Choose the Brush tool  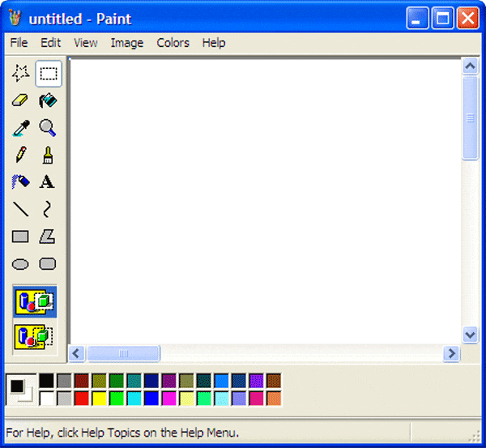(48, 155)
